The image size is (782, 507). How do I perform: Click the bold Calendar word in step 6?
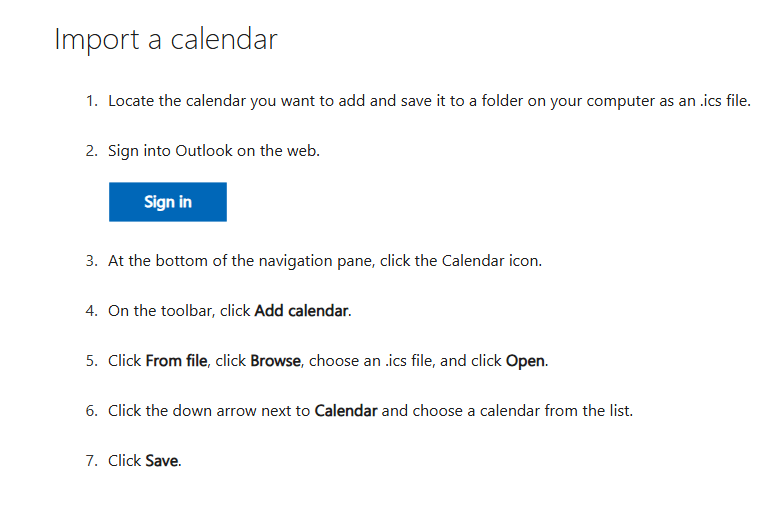tap(345, 411)
